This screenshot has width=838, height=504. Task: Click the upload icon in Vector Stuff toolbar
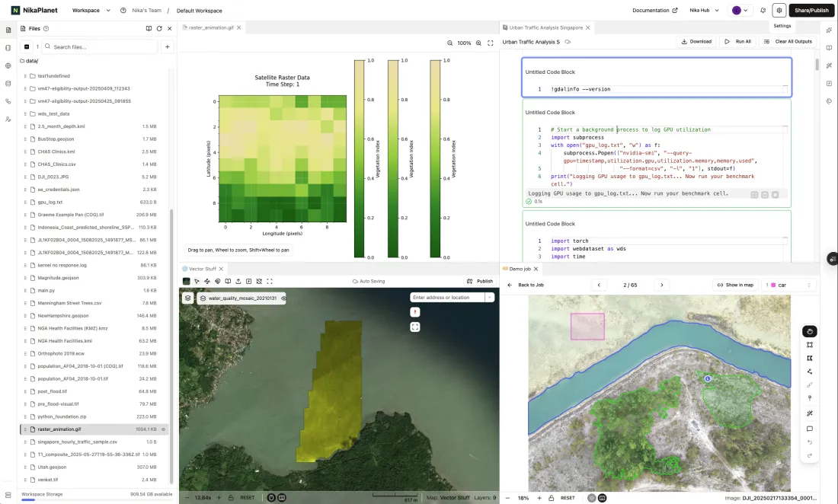tap(238, 282)
